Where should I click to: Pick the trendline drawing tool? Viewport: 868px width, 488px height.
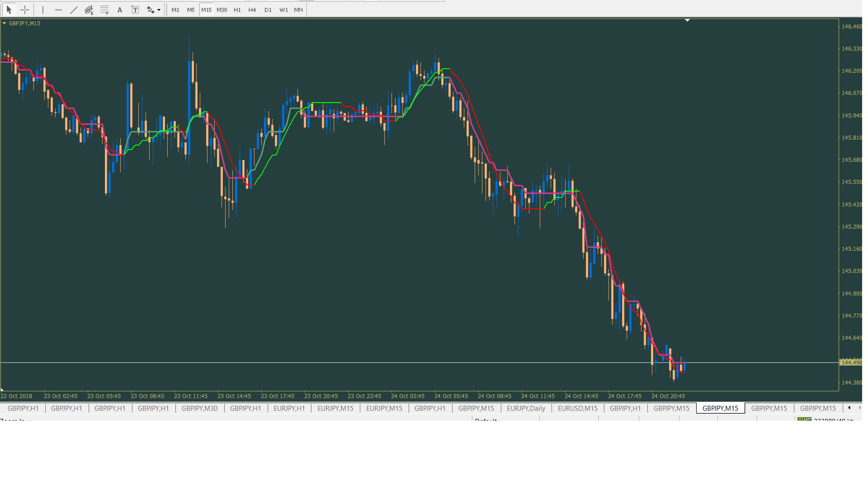[74, 9]
